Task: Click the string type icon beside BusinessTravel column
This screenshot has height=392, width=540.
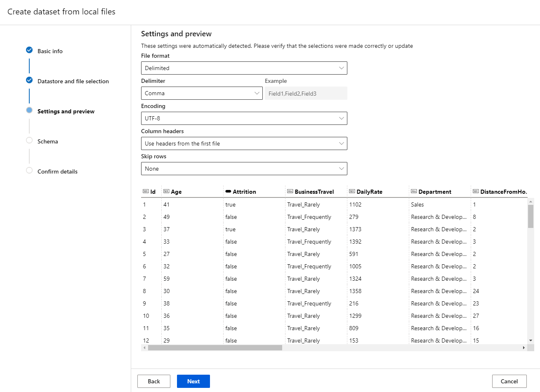Action: pos(290,191)
